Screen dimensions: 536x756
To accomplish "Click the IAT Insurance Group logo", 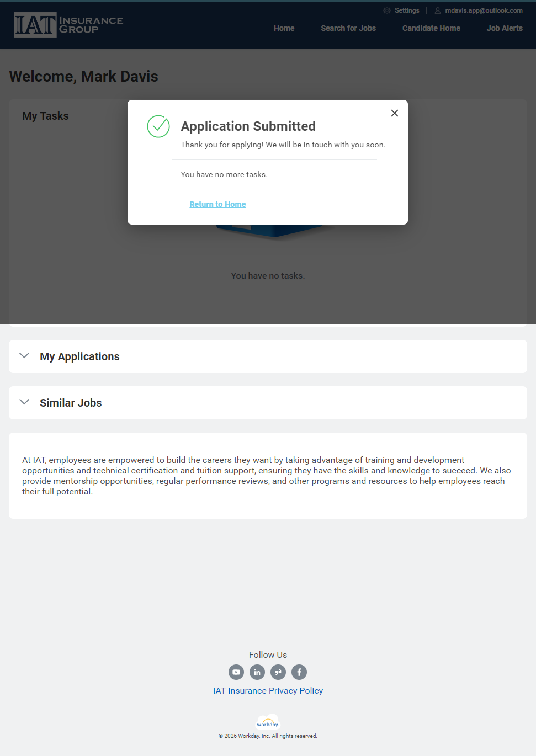I will [68, 25].
